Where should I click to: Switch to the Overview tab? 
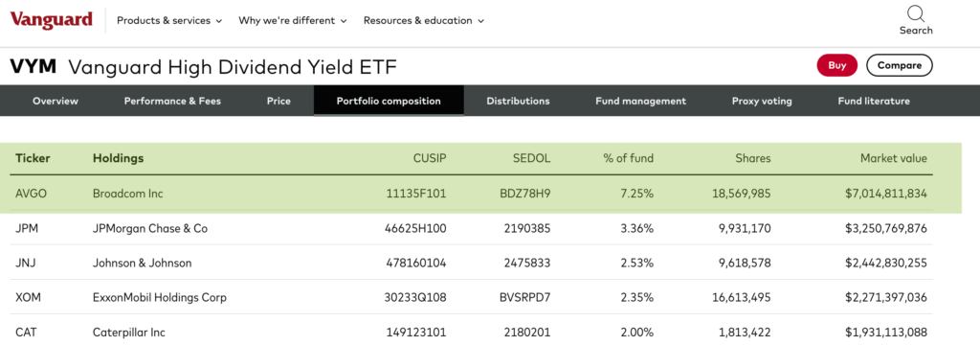(x=56, y=101)
